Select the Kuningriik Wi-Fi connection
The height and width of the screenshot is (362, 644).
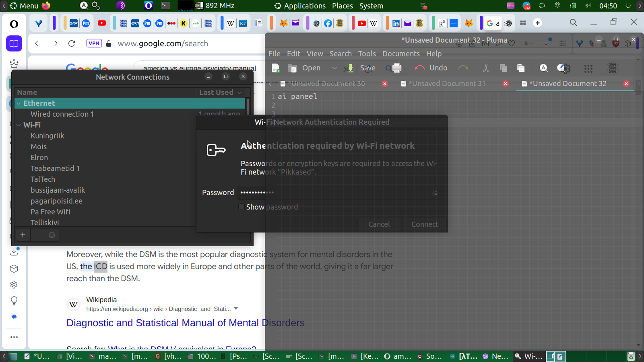click(47, 136)
